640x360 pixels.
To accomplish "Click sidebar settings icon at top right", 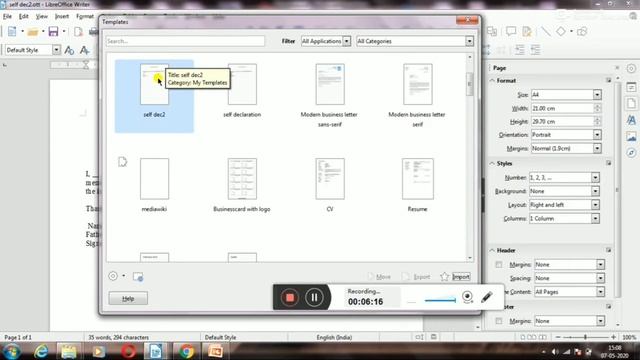I will (631, 69).
